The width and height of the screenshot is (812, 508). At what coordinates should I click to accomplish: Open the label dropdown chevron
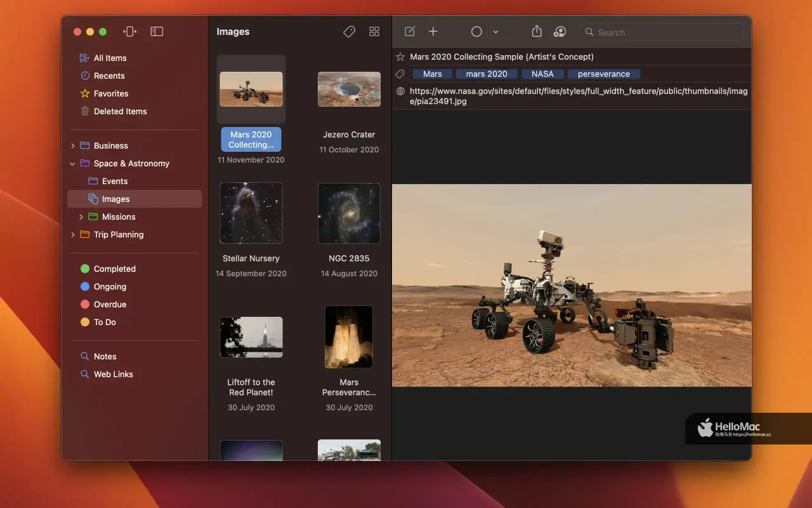point(495,32)
